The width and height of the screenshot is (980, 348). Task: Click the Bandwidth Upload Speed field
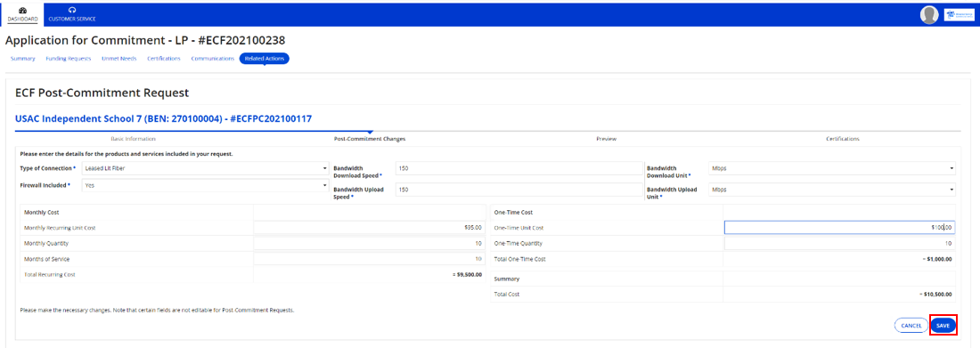click(519, 190)
